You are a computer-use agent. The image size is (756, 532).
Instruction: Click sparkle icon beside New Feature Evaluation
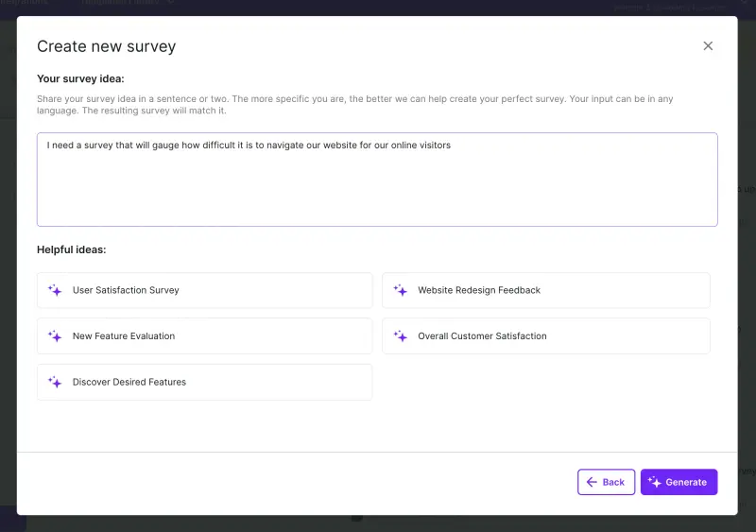click(55, 335)
